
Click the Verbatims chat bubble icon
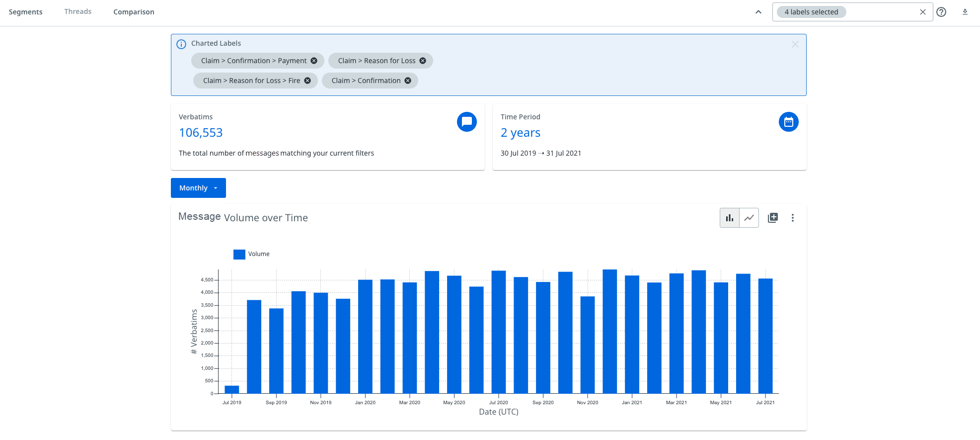click(x=466, y=122)
